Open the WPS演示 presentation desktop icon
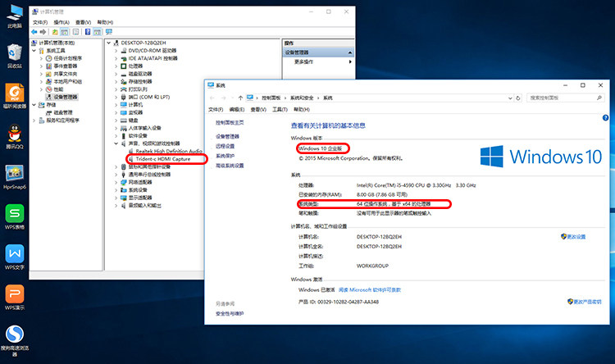615x364 pixels. pos(15,298)
